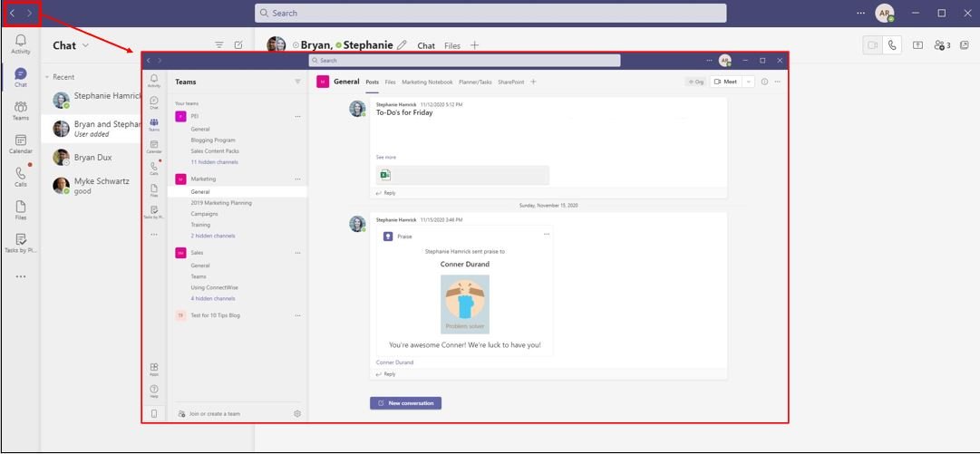Viewport: 980px width, 454px height.
Task: Open Help in the inset Teams window sidebar
Action: click(x=154, y=391)
